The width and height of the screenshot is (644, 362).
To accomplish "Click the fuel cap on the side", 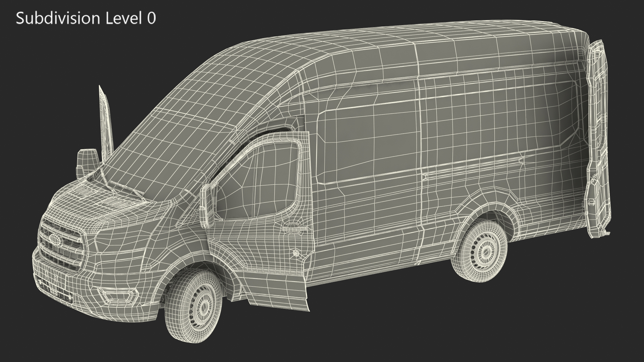I will pos(296,253).
